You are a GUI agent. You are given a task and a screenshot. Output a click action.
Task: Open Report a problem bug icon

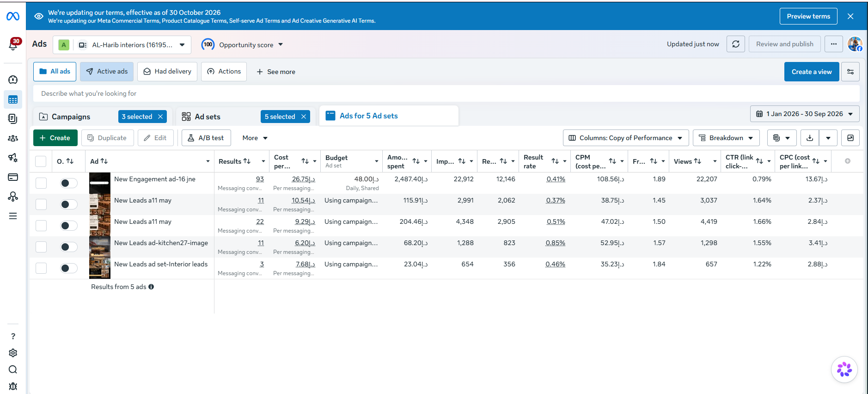click(13, 386)
